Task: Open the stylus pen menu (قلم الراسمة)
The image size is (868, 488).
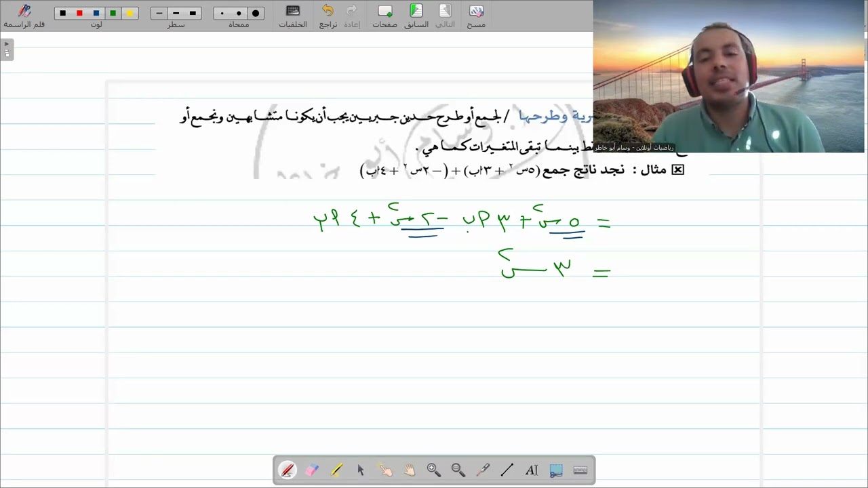Action: click(24, 16)
